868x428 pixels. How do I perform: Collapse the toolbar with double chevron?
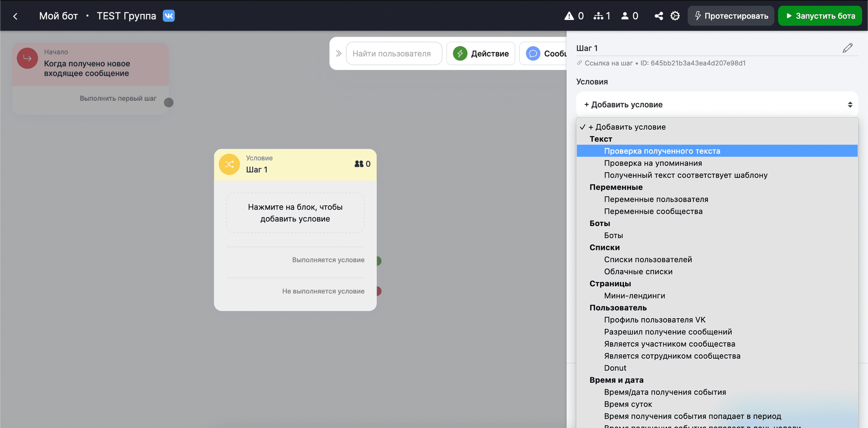point(339,53)
